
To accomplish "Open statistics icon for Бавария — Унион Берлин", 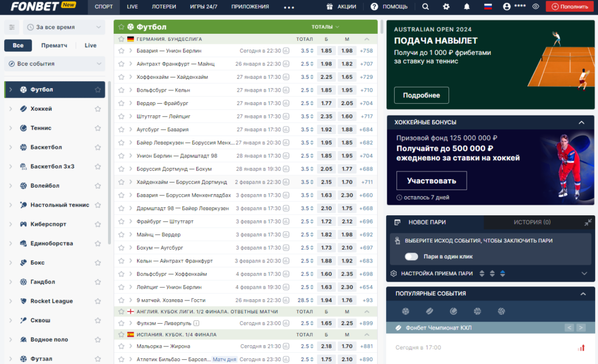I will click(x=286, y=51).
